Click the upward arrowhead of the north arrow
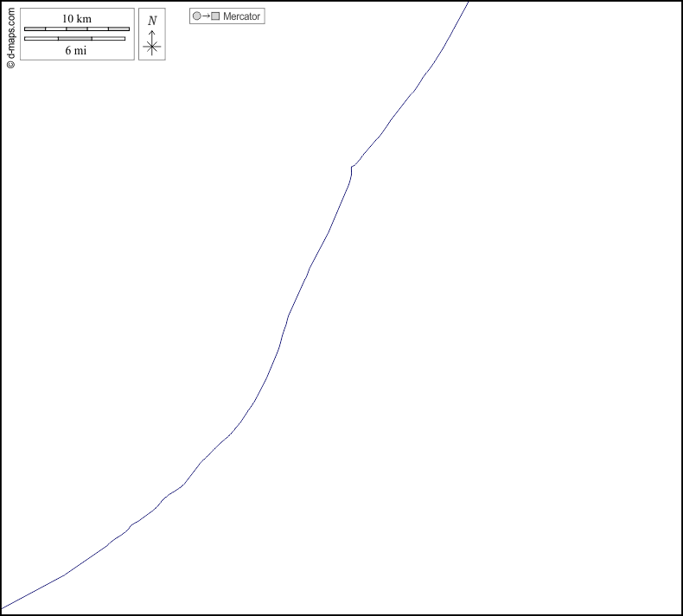Screen dimensions: 683x616 coord(152,32)
